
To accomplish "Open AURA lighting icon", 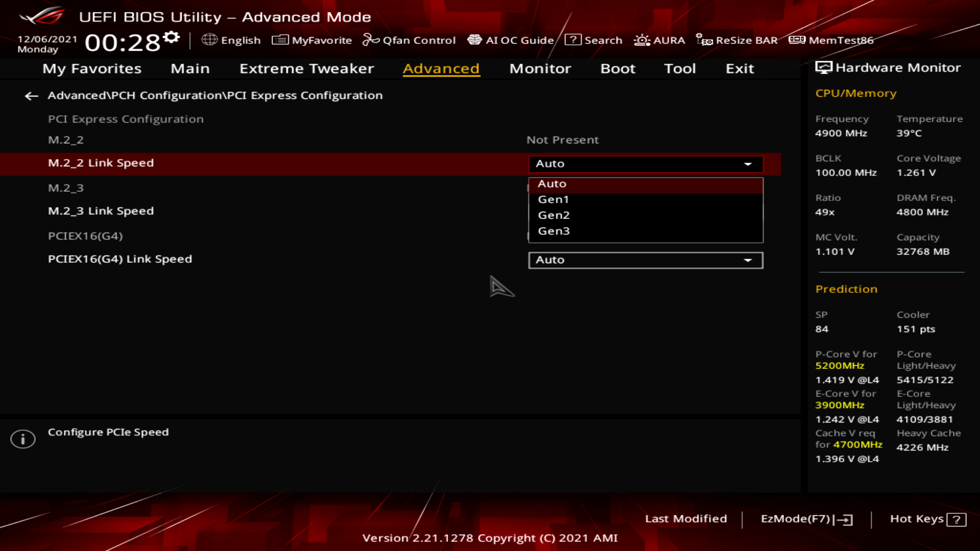I will point(642,40).
